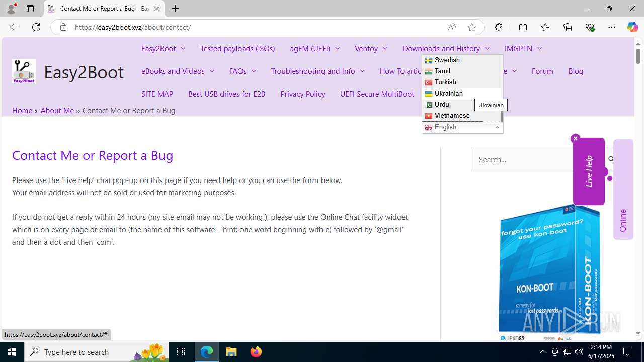This screenshot has height=362, width=644.
Task: Go to About Me breadcrumb link
Action: click(57, 110)
